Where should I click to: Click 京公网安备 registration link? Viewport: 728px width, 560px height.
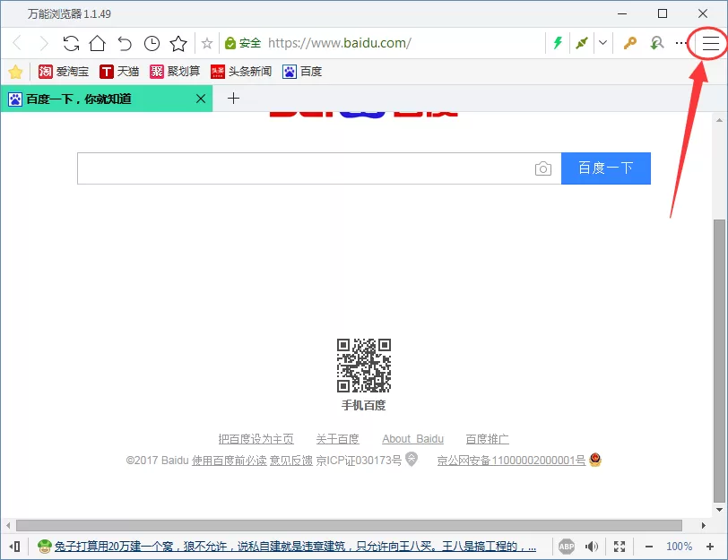click(x=511, y=461)
